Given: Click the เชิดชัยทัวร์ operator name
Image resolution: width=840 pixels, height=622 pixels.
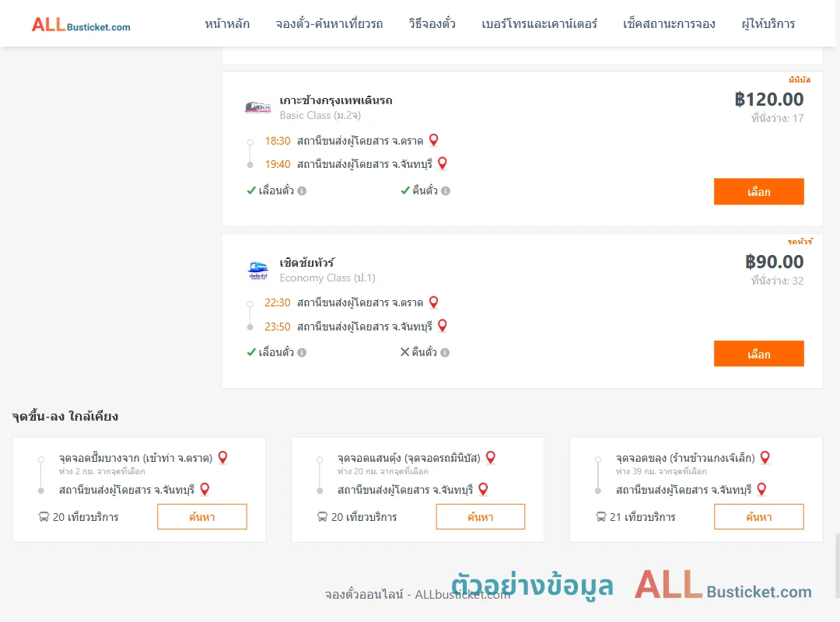Looking at the screenshot, I should 307,263.
